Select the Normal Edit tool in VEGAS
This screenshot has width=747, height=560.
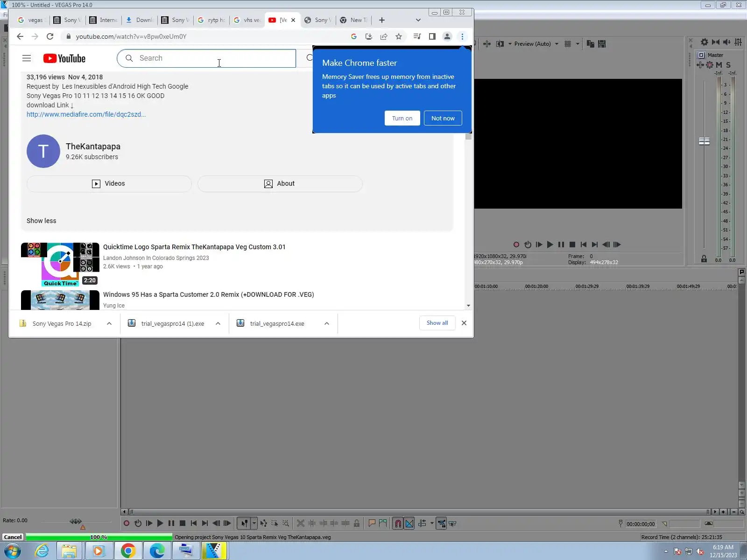(x=244, y=524)
